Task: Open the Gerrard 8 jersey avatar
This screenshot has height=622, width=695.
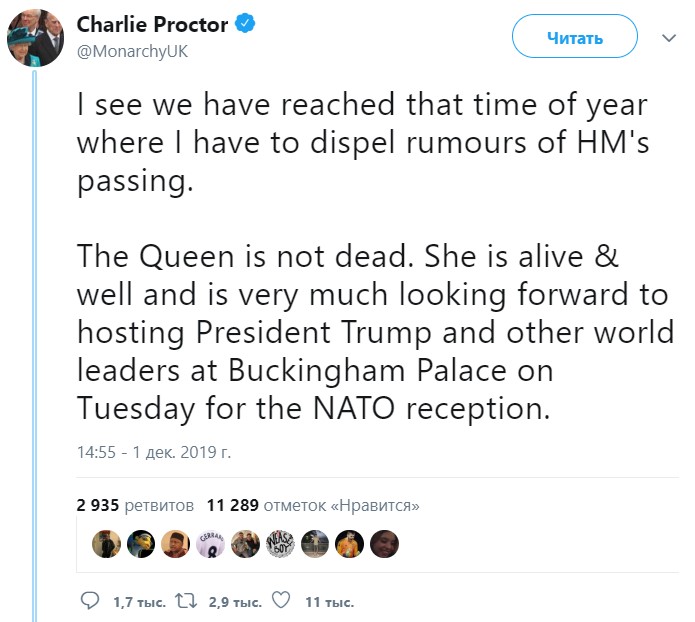Action: (x=210, y=544)
